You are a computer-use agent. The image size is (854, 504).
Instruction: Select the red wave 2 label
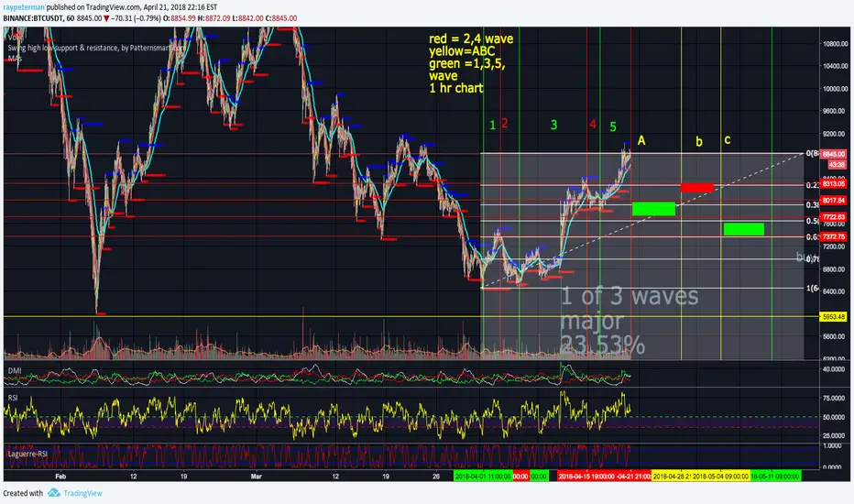coord(504,123)
